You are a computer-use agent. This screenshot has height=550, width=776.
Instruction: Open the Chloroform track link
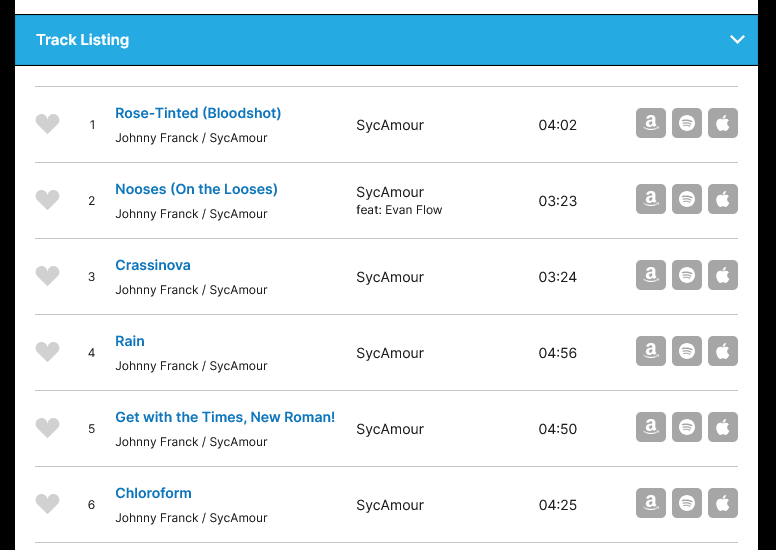153,493
